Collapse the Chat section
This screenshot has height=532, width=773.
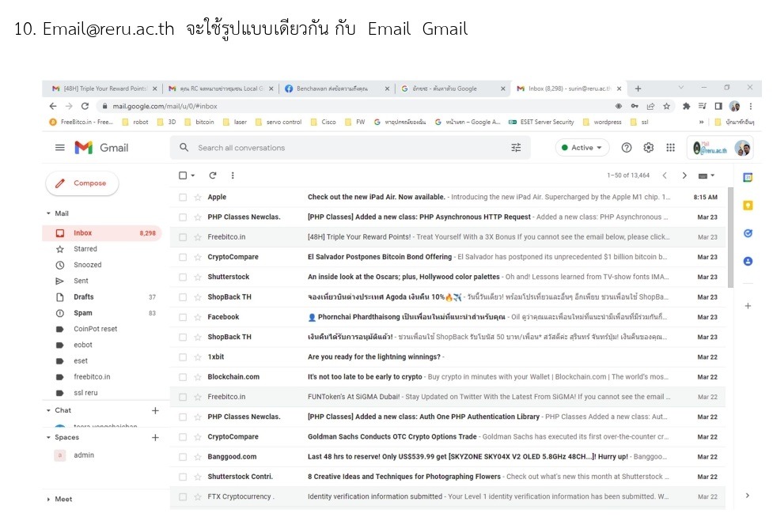(48, 410)
